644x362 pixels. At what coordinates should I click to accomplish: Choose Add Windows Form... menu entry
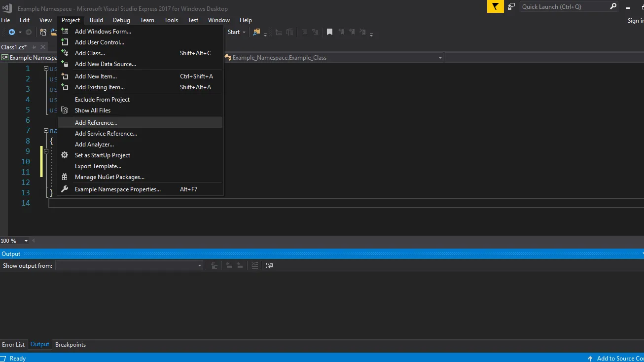coord(141,31)
